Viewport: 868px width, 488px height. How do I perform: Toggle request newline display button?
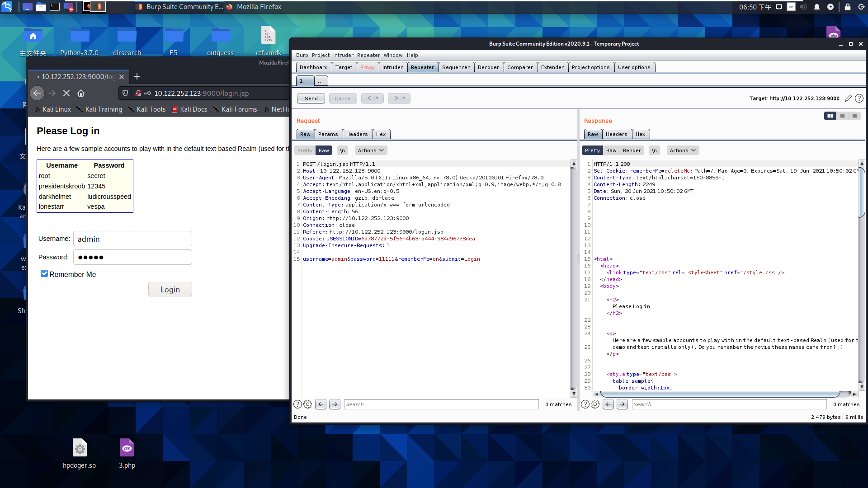click(342, 150)
